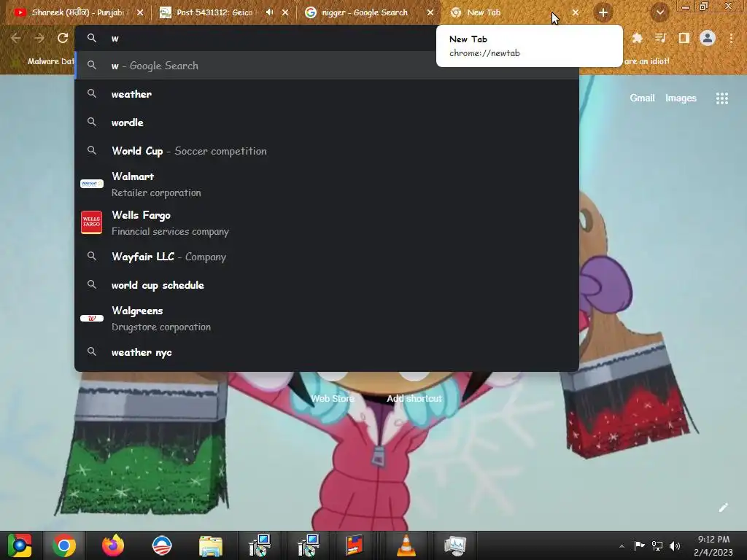Image resolution: width=747 pixels, height=560 pixels.
Task: Open the Images link
Action: 681,98
